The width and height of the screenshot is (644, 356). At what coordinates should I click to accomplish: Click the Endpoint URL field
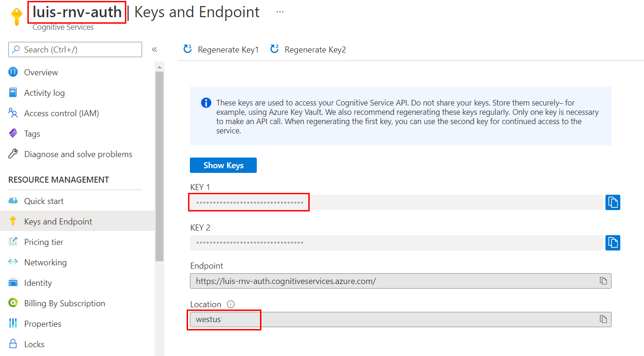(401, 281)
